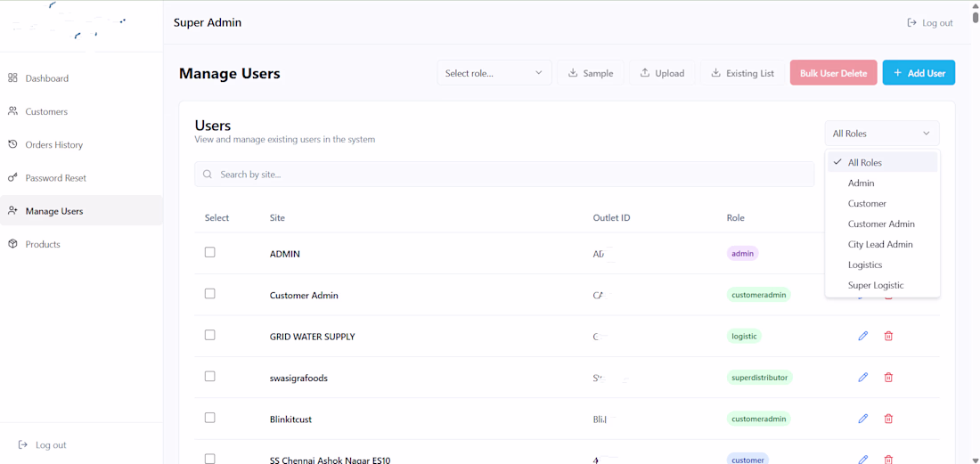Edit the Blinkitcust user
The height and width of the screenshot is (464, 980).
pyautogui.click(x=863, y=419)
